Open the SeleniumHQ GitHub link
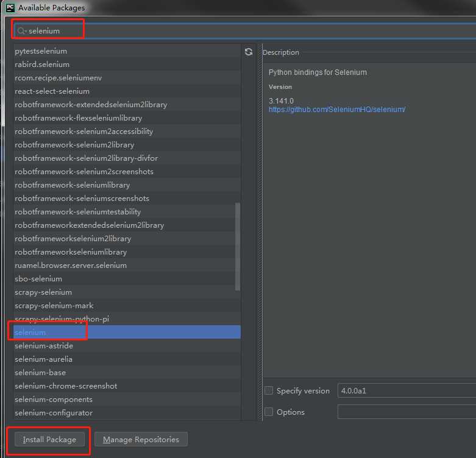The width and height of the screenshot is (476, 458). (337, 110)
